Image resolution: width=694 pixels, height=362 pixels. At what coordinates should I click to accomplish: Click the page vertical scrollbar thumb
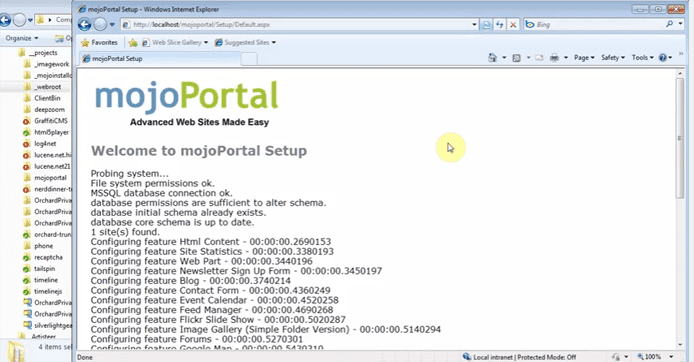pos(680,138)
